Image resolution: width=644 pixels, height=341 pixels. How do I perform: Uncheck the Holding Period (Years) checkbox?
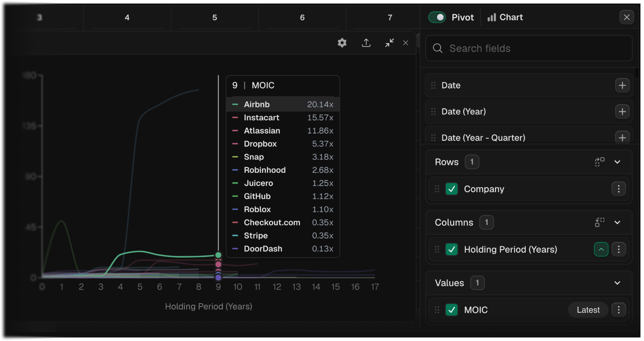452,249
